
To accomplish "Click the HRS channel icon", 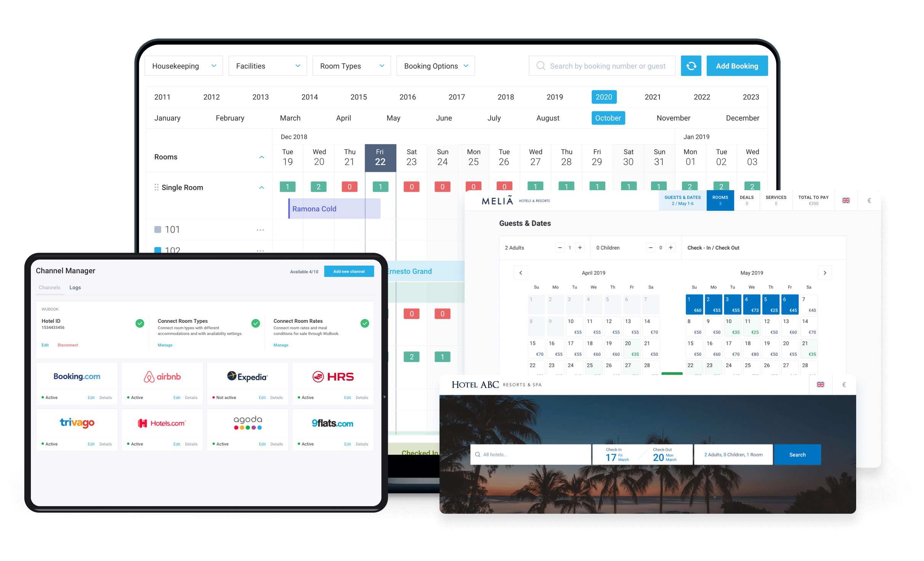I will point(333,376).
